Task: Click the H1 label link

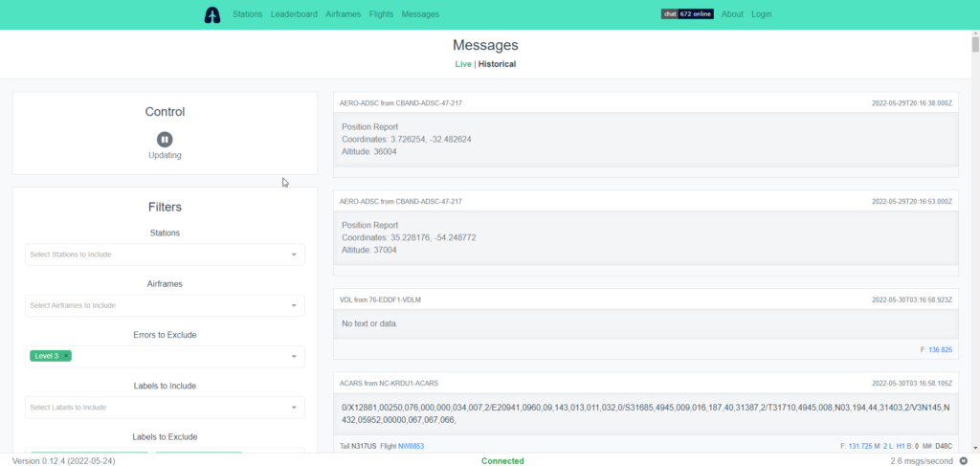Action: pos(901,446)
